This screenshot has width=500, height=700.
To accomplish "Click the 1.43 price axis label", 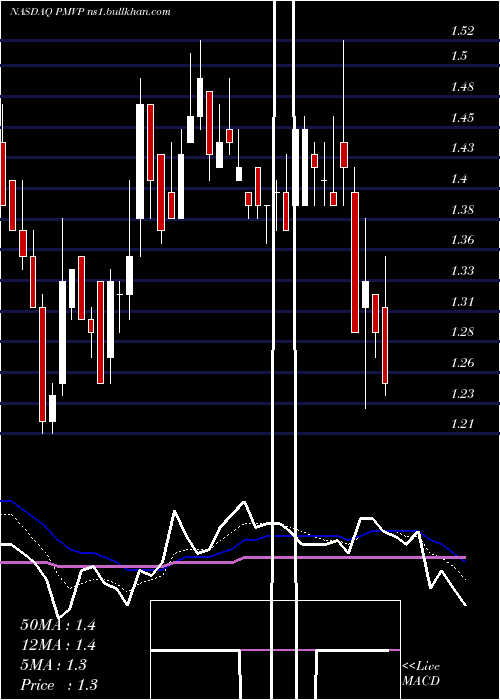I will pos(462,148).
